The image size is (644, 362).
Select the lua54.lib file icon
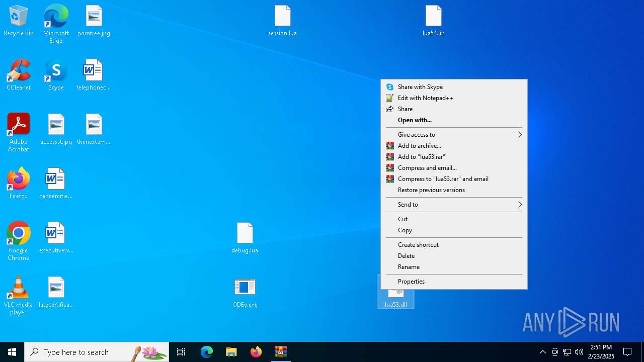click(x=433, y=21)
